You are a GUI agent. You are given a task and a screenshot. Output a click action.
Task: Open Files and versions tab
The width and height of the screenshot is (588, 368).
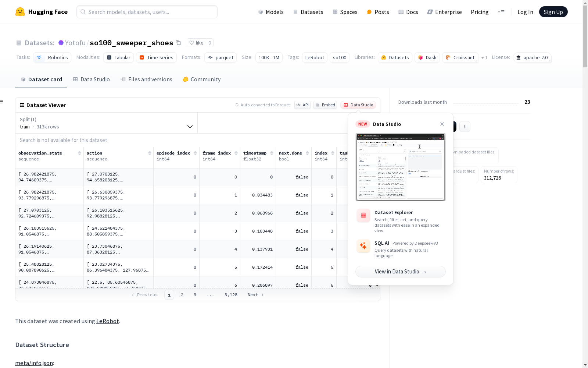(146, 79)
